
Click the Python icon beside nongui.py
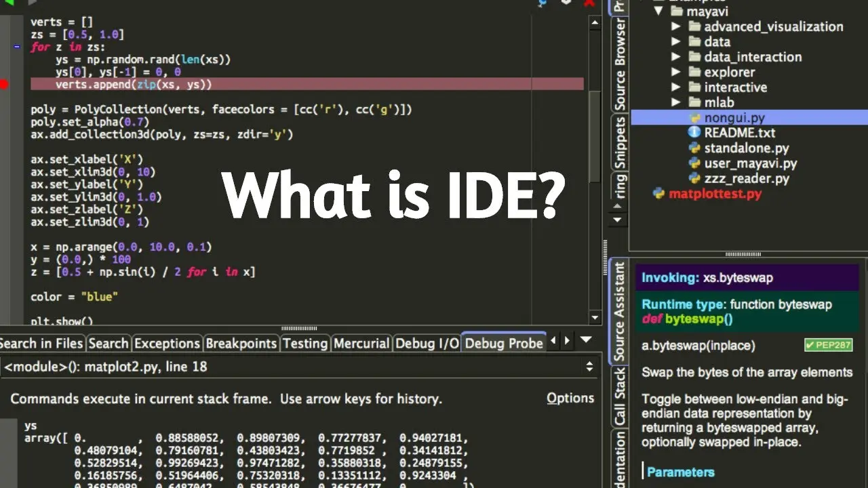click(x=694, y=118)
